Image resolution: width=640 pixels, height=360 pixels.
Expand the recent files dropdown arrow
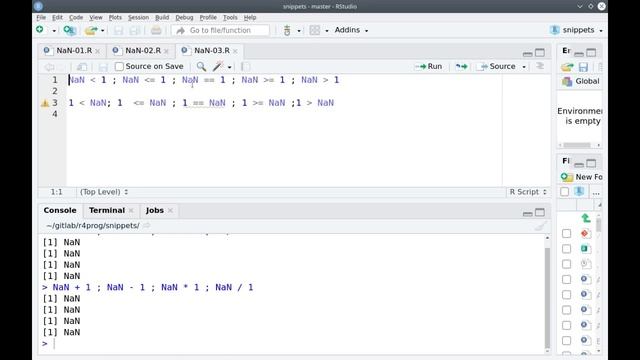tap(102, 31)
